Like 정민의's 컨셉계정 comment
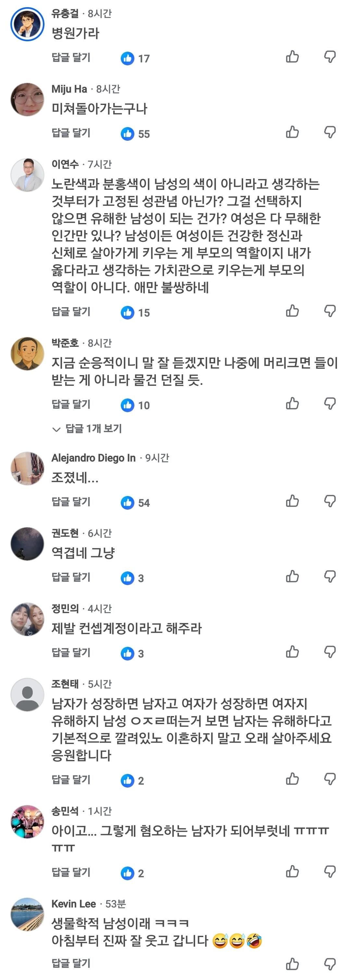The height and width of the screenshot is (980, 348). click(x=292, y=652)
